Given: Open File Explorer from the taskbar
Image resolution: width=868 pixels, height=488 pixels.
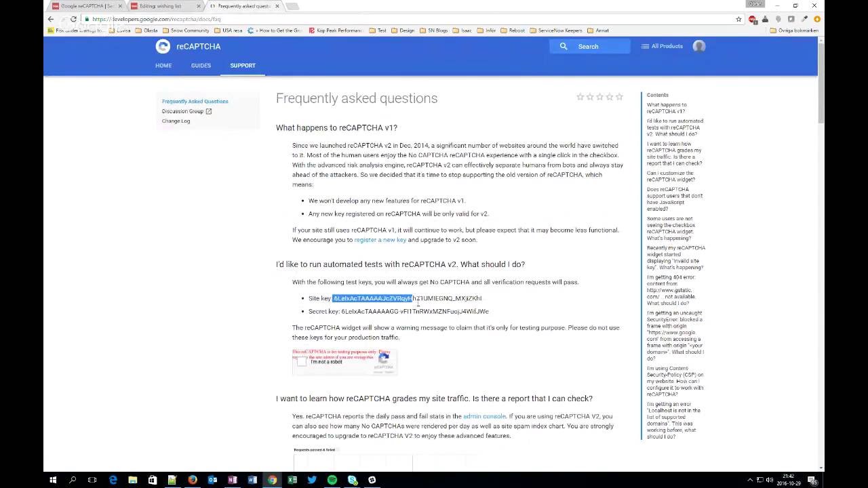Looking at the screenshot, I should pyautogui.click(x=133, y=480).
